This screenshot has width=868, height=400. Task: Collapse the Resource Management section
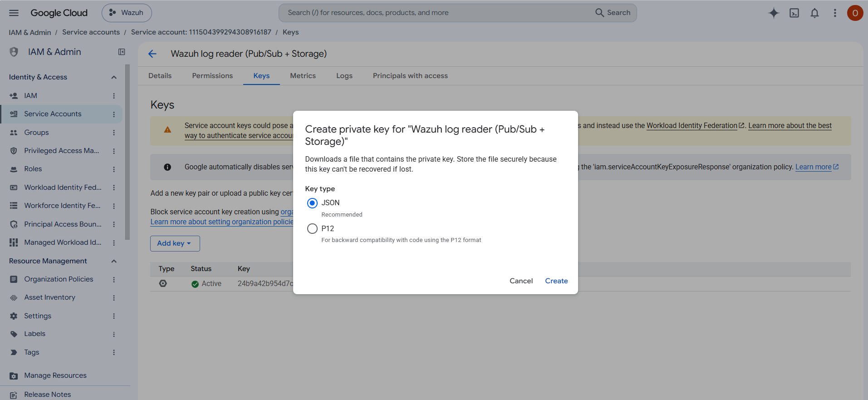tap(114, 261)
